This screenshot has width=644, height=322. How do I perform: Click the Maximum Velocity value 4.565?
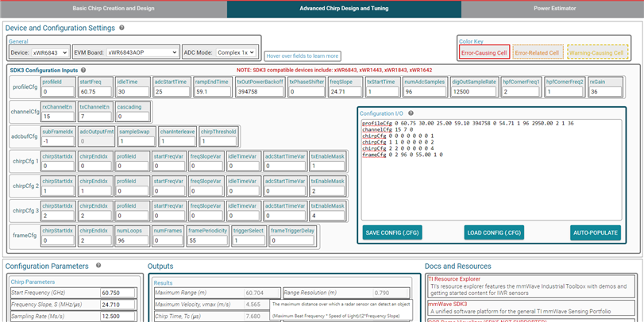[256, 305]
